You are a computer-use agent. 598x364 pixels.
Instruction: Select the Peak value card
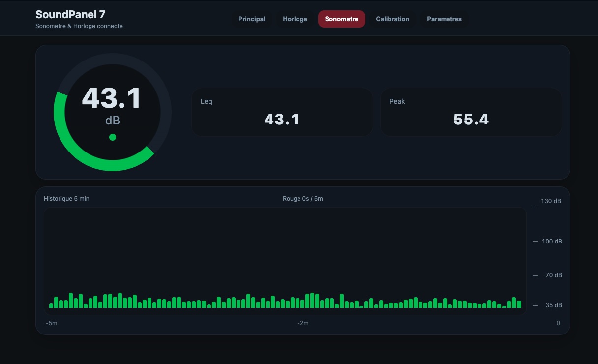(471, 112)
